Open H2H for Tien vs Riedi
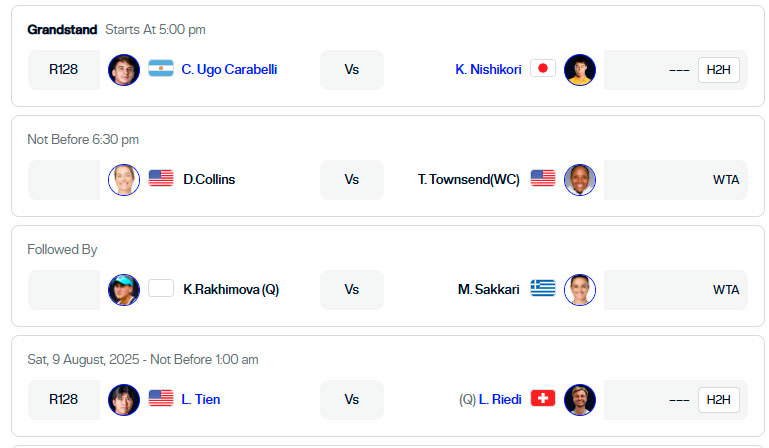This screenshot has width=769, height=448. (718, 399)
